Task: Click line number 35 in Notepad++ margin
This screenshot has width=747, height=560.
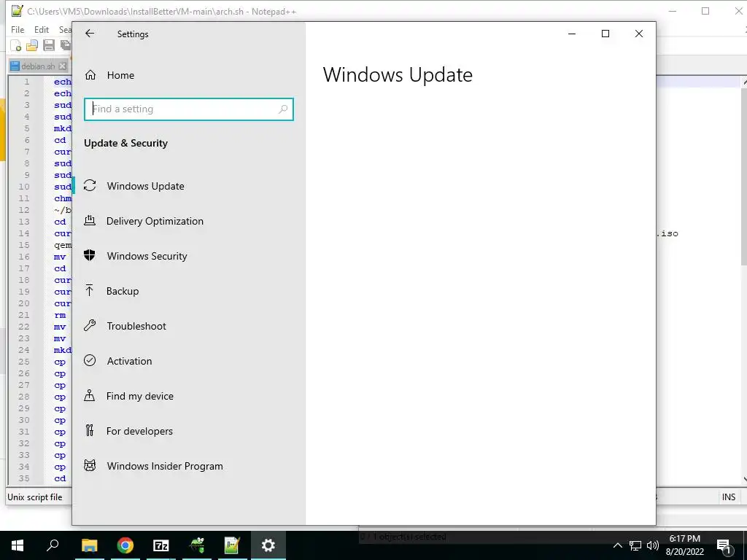Action: point(24,478)
